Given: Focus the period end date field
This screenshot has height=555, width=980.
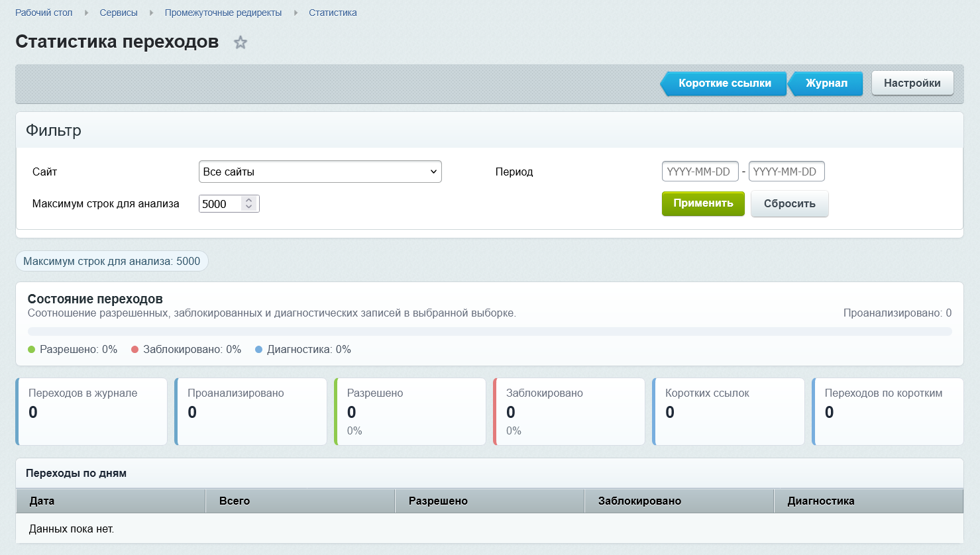Looking at the screenshot, I should coord(787,172).
